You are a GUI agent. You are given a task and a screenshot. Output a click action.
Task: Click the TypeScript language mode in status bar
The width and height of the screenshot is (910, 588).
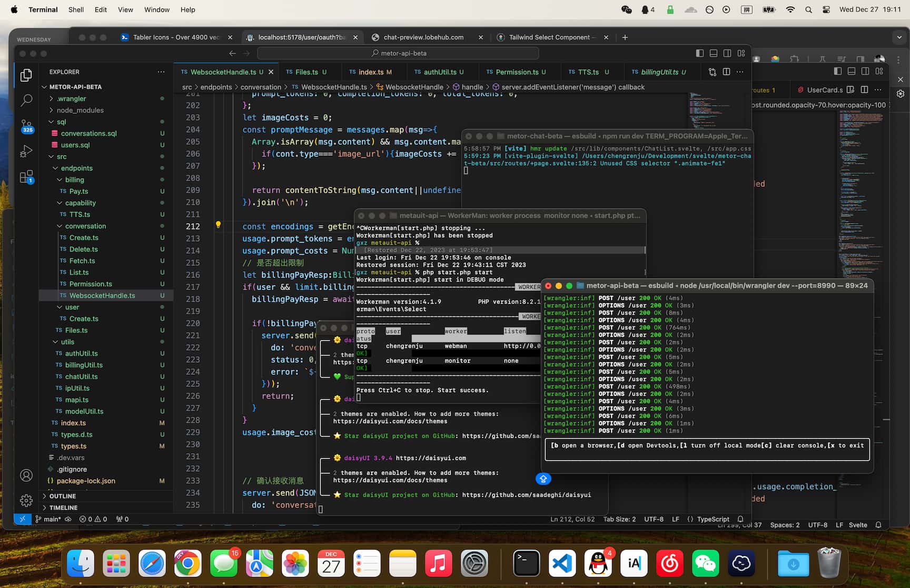pyautogui.click(x=713, y=519)
